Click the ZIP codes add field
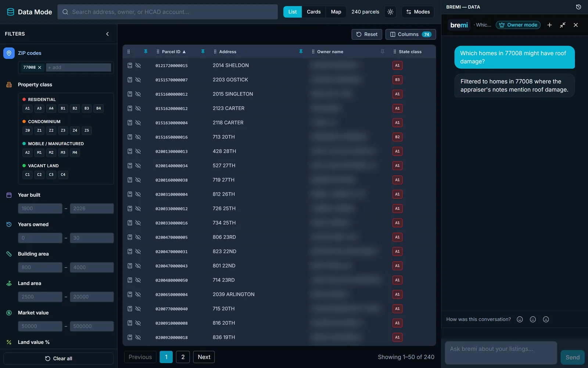Screen dimensions: 588x368 (x=79, y=67)
